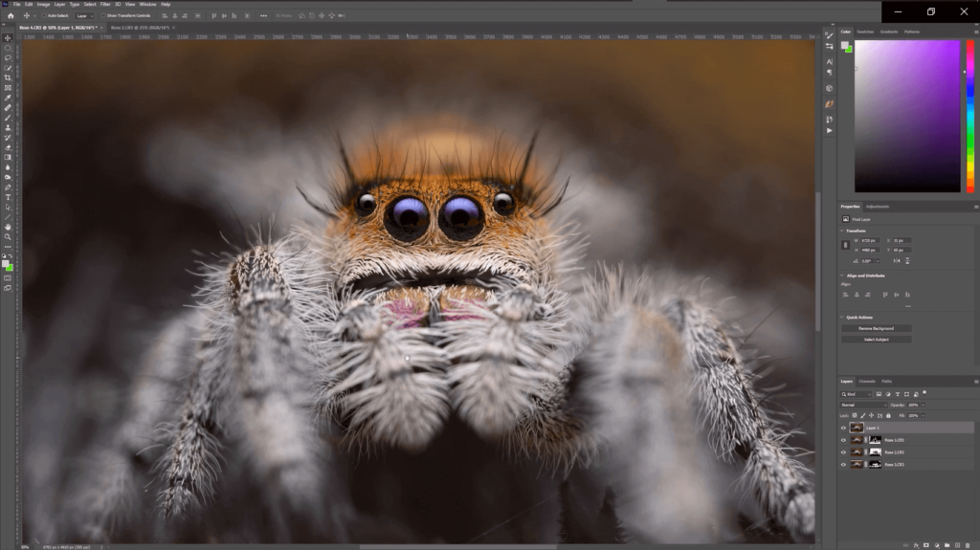Toggle layer filtering switch in Layers panel
980x550 pixels.
point(924,394)
